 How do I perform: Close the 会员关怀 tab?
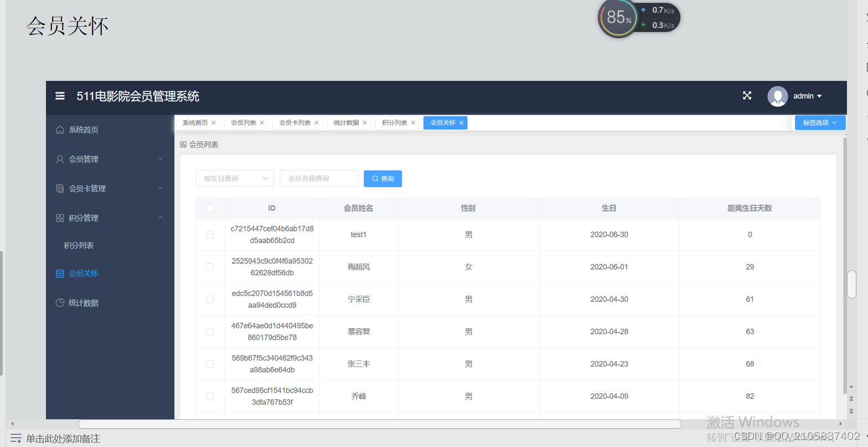coord(461,123)
